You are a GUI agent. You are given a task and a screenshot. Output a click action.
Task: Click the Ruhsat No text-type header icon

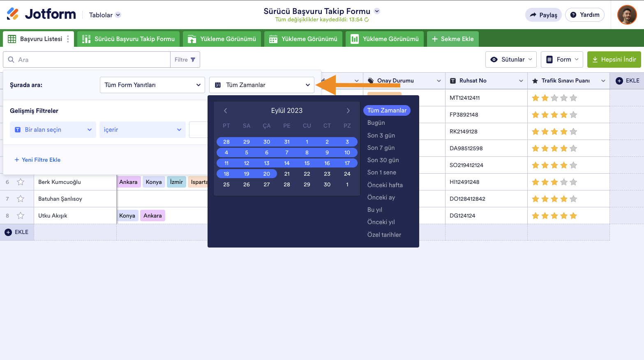coord(452,81)
